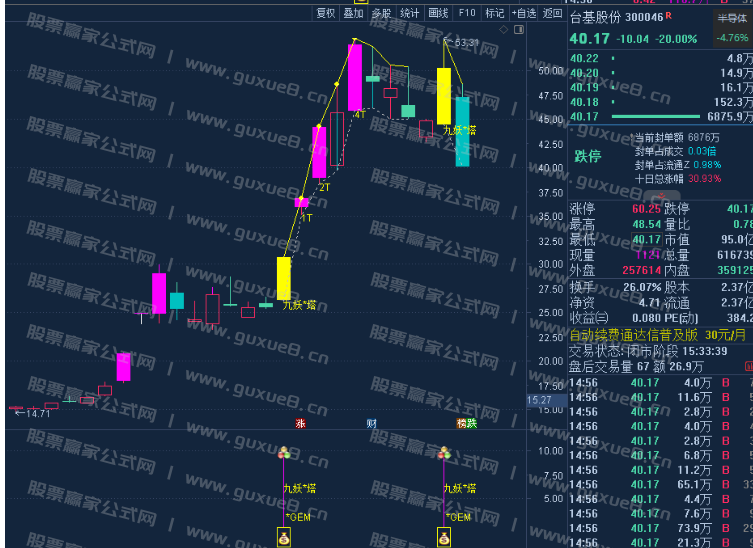
Task: Click the 1T label on chart
Action: [x=306, y=218]
